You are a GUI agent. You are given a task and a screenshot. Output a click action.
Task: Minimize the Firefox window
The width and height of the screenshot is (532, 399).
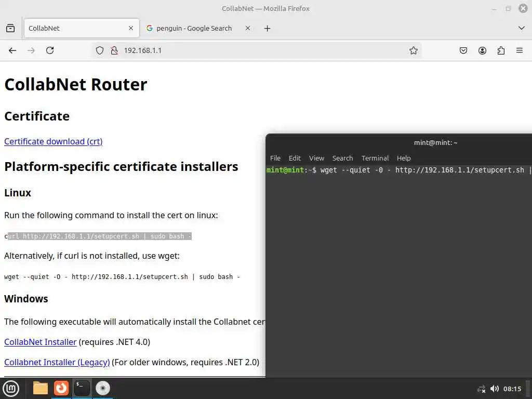tap(494, 8)
